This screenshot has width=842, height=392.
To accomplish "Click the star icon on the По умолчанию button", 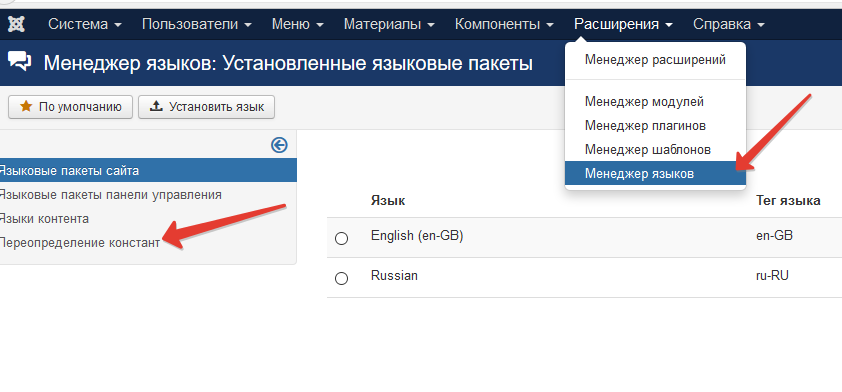I will tap(26, 106).
